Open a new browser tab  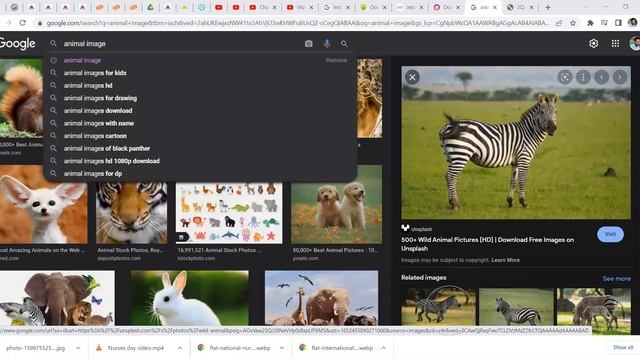tap(548, 7)
